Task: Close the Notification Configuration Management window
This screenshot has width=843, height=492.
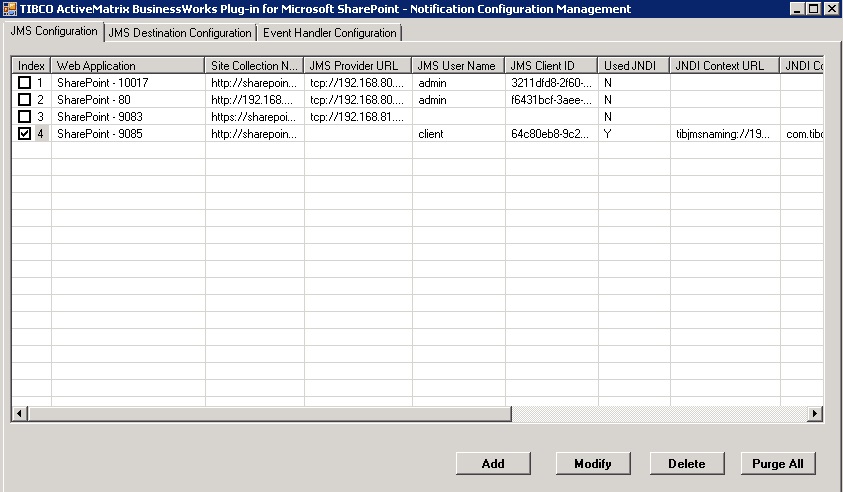Action: (831, 9)
